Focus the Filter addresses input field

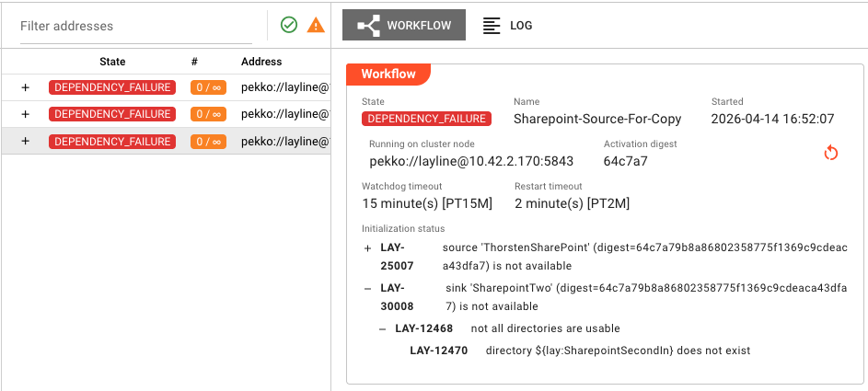[136, 26]
